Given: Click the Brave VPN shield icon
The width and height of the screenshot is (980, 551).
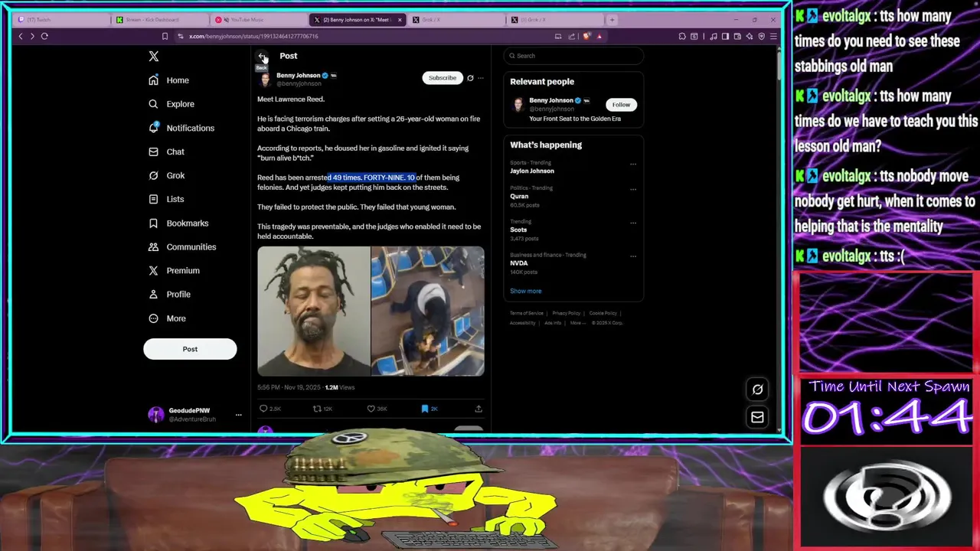Looking at the screenshot, I should pyautogui.click(x=761, y=36).
